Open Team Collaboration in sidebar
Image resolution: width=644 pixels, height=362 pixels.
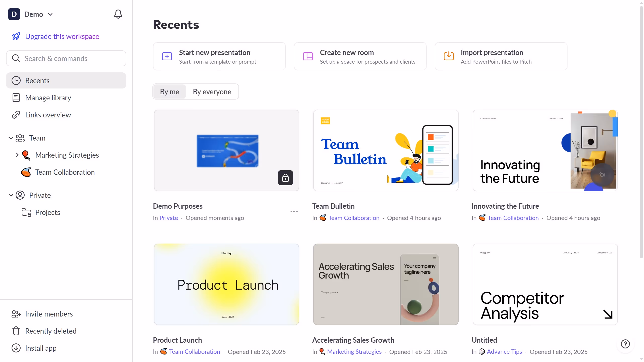click(x=65, y=172)
